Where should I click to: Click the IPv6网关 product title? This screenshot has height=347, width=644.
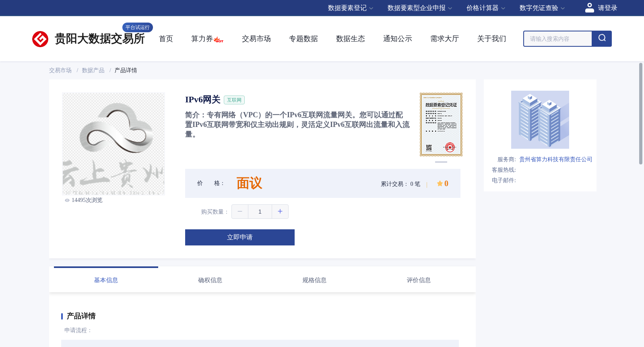tap(203, 100)
